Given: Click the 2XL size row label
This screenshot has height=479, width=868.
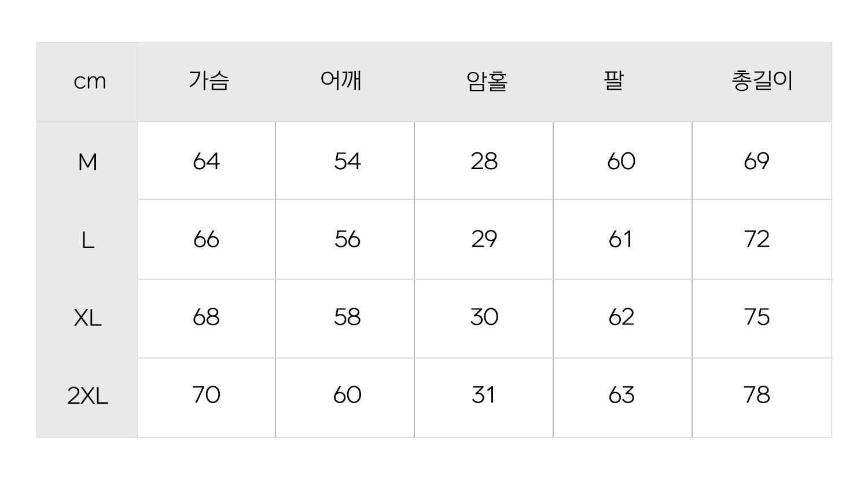Looking at the screenshot, I should 87,396.
